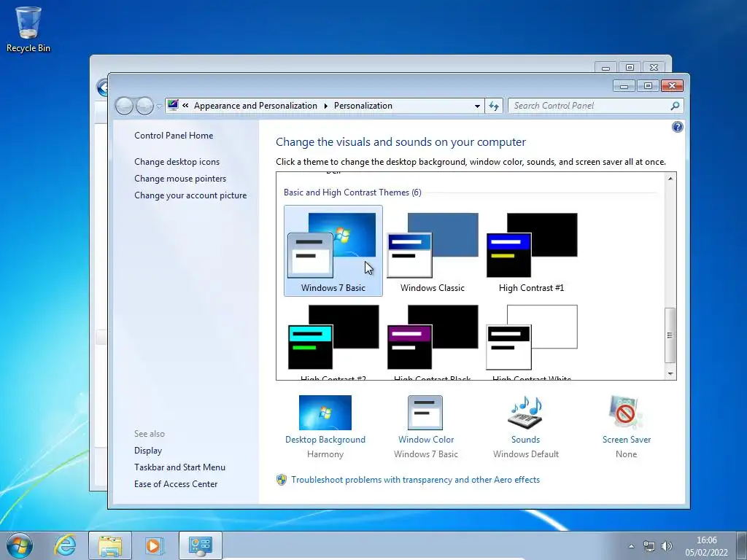This screenshot has width=747, height=560.
Task: Select the Windows 7 Basic theme
Action: click(333, 251)
